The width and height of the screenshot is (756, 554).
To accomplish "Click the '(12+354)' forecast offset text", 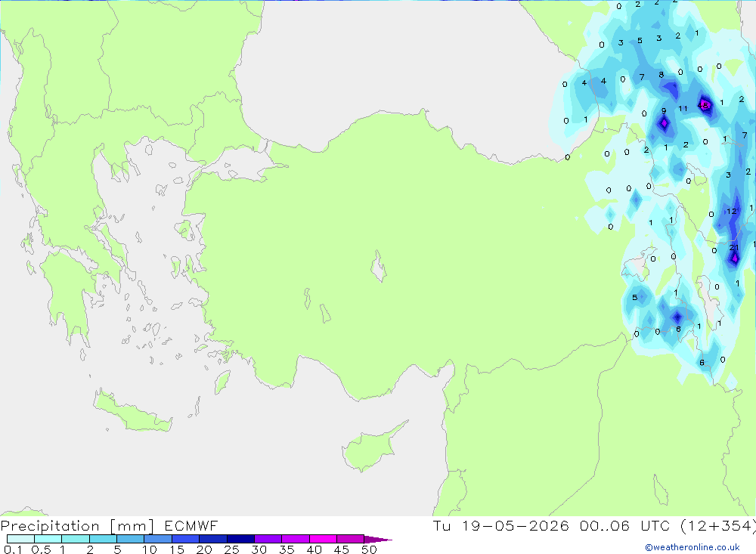I will point(718,525).
